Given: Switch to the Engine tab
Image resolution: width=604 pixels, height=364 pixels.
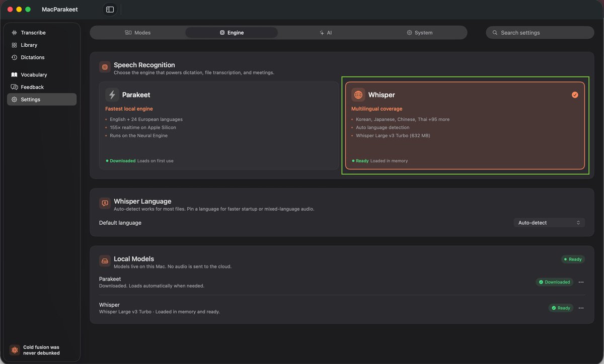Looking at the screenshot, I should (232, 33).
